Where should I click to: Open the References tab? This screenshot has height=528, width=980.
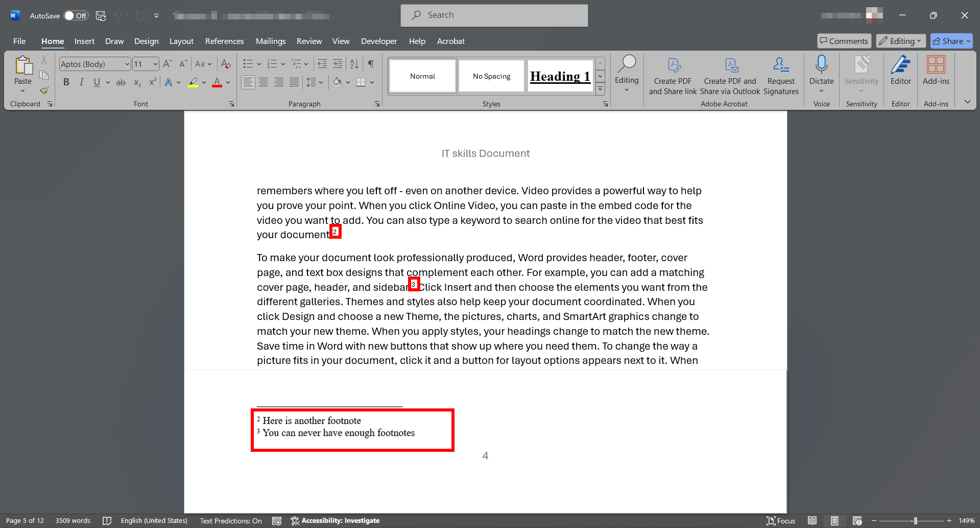[224, 41]
